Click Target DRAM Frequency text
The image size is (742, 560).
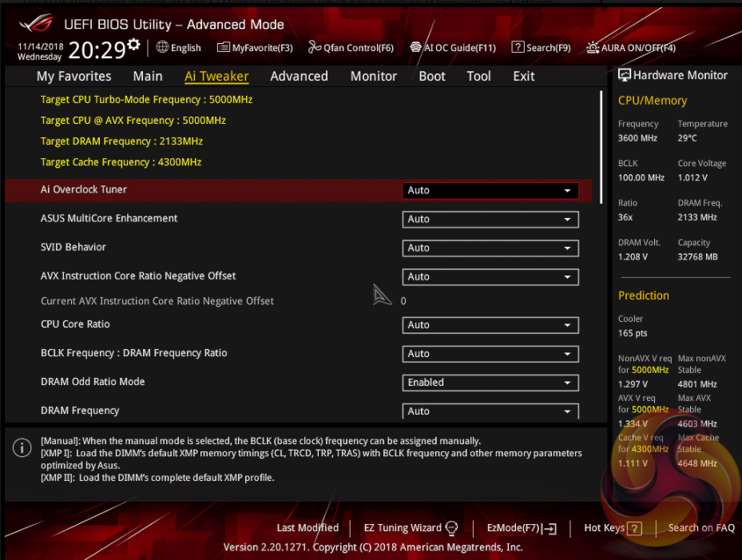[121, 141]
